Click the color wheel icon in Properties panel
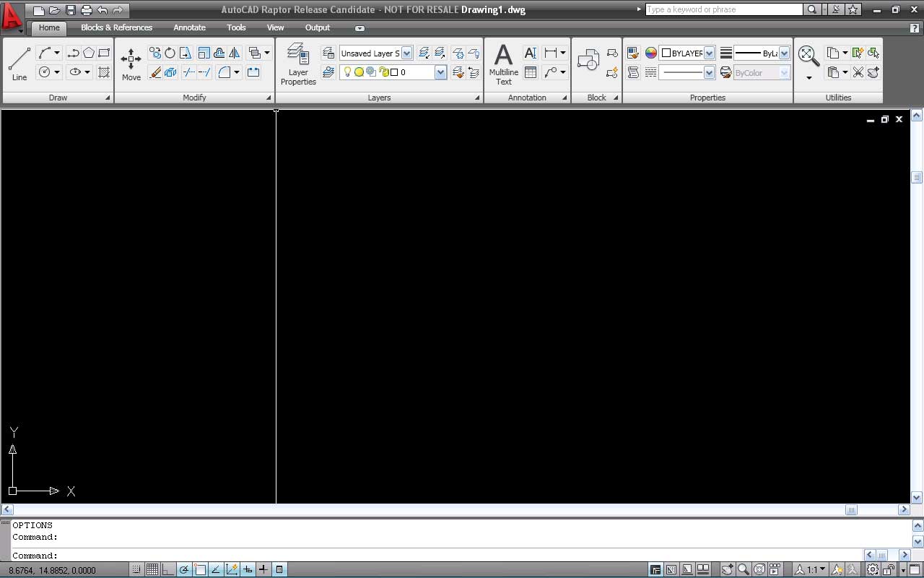Screen dimensions: 924x578 tap(651, 53)
